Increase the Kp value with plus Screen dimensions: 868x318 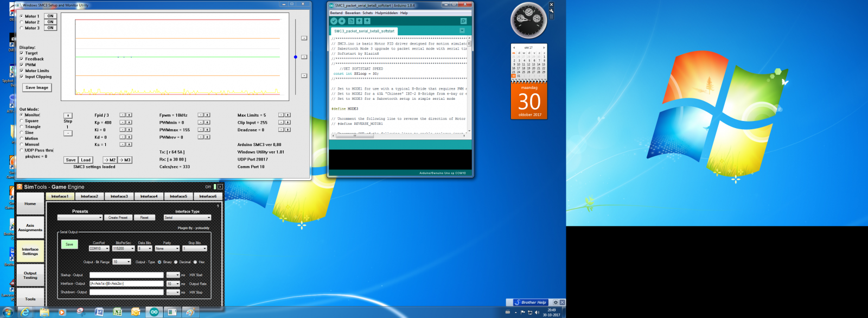coord(129,123)
